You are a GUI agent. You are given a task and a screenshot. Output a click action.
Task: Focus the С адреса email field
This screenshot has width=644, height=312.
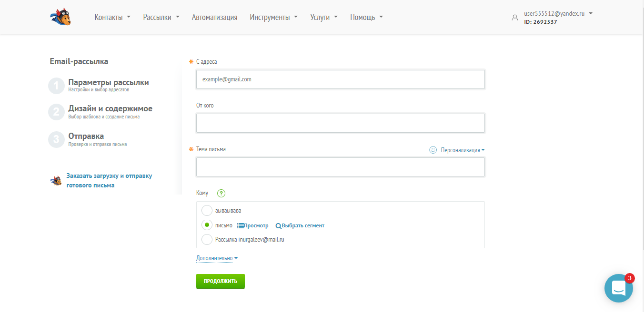pyautogui.click(x=340, y=79)
